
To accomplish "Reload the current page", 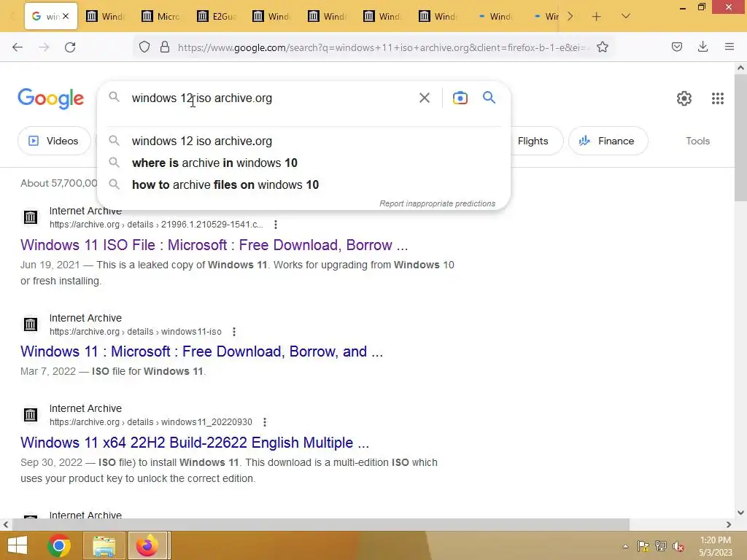I will (x=70, y=47).
